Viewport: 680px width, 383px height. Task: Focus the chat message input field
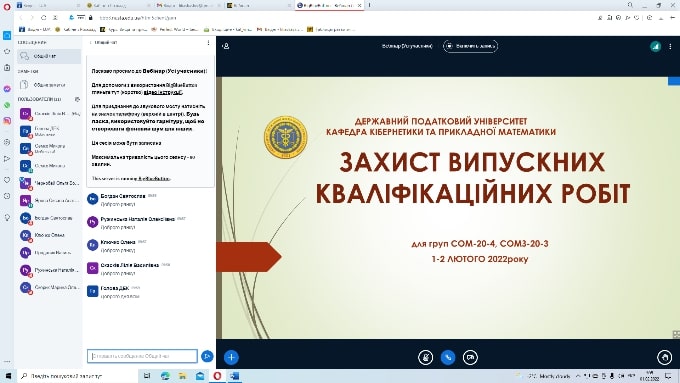pos(142,356)
